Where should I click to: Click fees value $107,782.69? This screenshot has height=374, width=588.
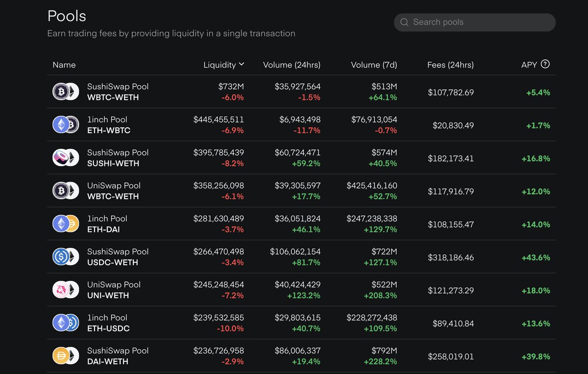tap(451, 93)
